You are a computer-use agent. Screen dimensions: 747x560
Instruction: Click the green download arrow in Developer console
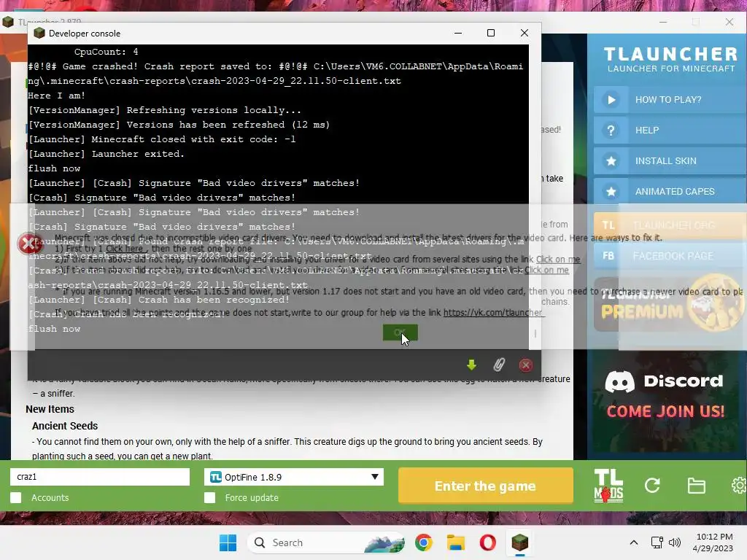(x=471, y=365)
